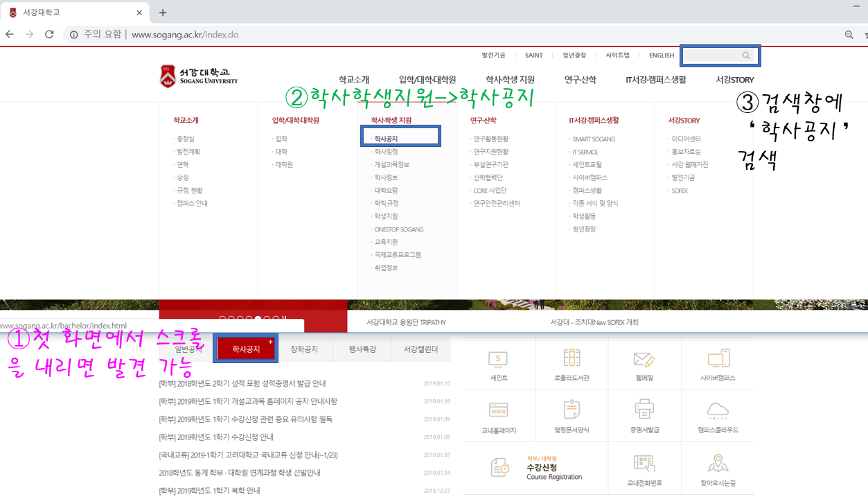Click the zoom magnifier icon in address bar
868x499 pixels.
[849, 35]
